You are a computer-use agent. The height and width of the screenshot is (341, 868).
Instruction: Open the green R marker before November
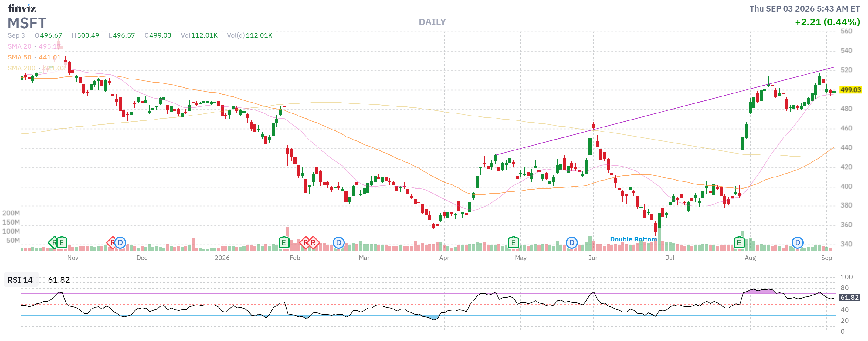tap(53, 243)
